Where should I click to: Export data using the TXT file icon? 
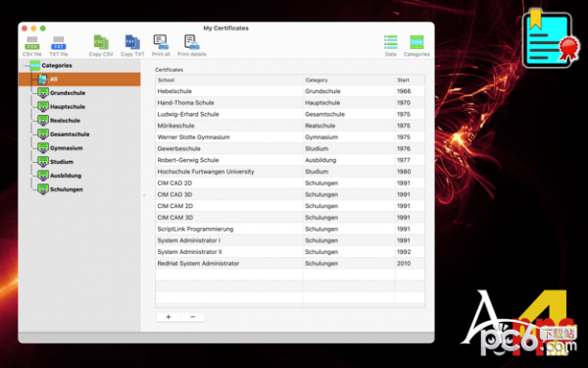(59, 43)
